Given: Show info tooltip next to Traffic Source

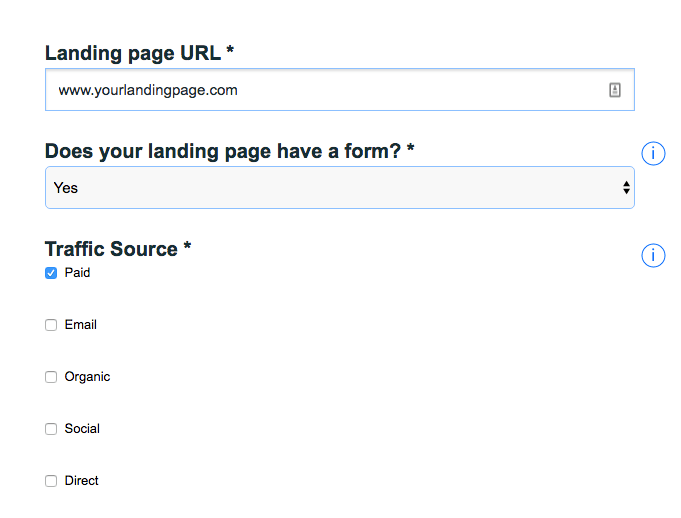Looking at the screenshot, I should [653, 255].
